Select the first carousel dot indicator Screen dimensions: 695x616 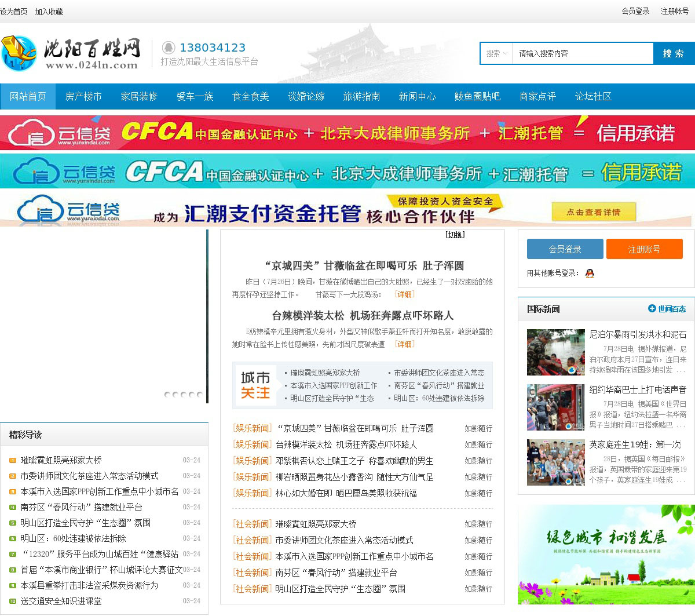pyautogui.click(x=167, y=395)
